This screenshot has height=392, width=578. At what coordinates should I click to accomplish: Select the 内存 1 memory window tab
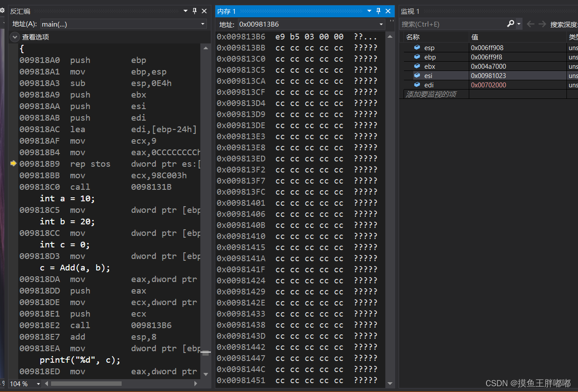226,11
